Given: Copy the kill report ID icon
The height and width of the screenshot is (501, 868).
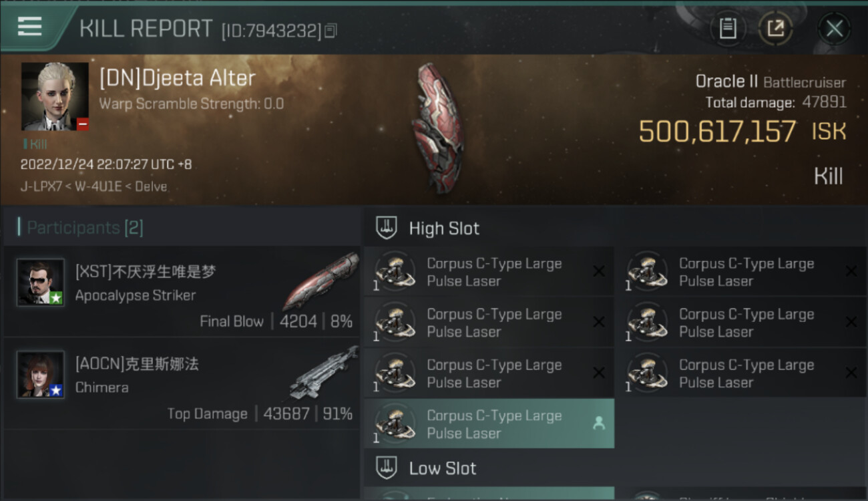Looking at the screenshot, I should click(x=331, y=30).
